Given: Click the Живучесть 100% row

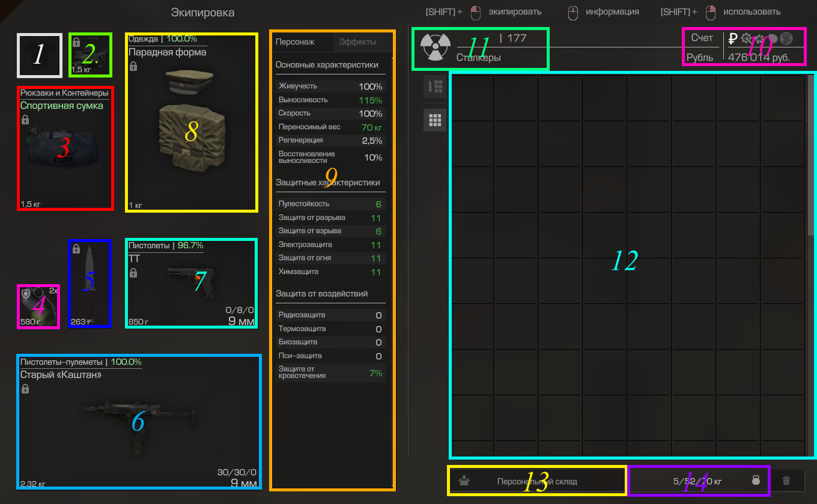Looking at the screenshot, I should coord(330,87).
